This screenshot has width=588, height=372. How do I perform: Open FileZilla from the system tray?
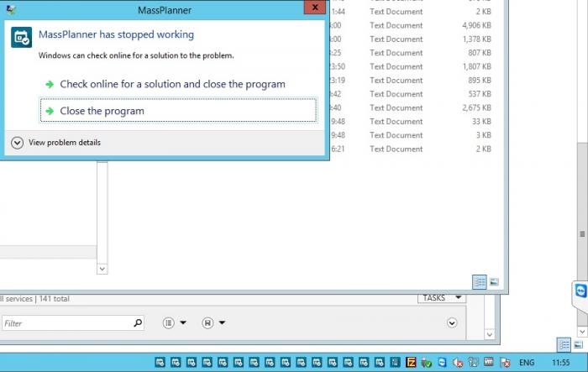[x=411, y=362]
